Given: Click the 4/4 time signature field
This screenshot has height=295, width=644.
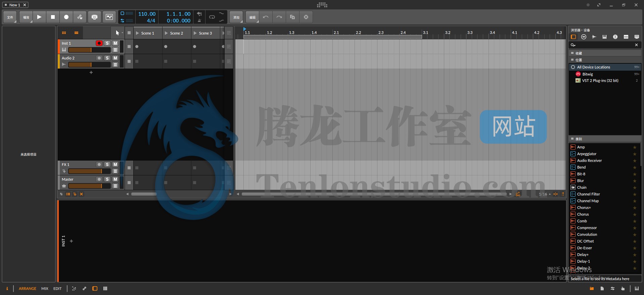Looking at the screenshot, I should [x=151, y=20].
